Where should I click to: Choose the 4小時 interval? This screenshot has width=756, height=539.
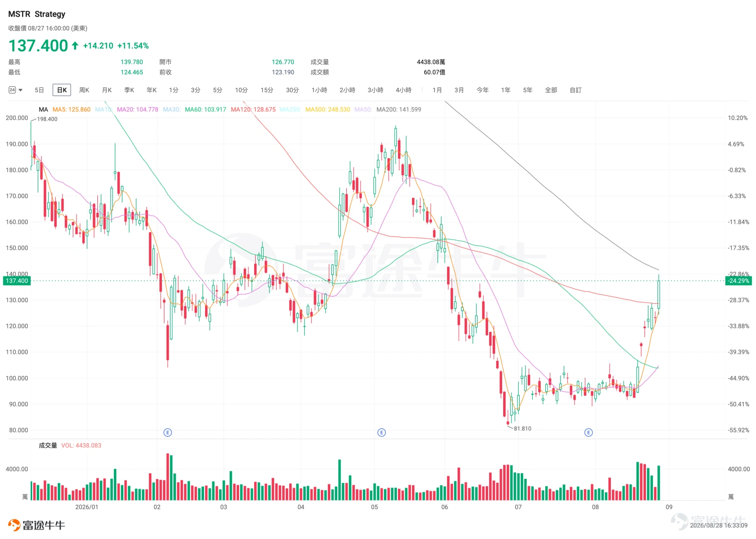point(404,90)
